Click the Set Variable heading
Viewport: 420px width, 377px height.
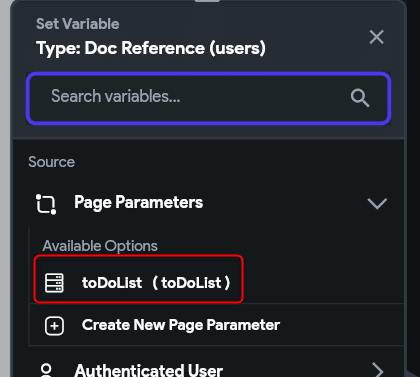[77, 24]
